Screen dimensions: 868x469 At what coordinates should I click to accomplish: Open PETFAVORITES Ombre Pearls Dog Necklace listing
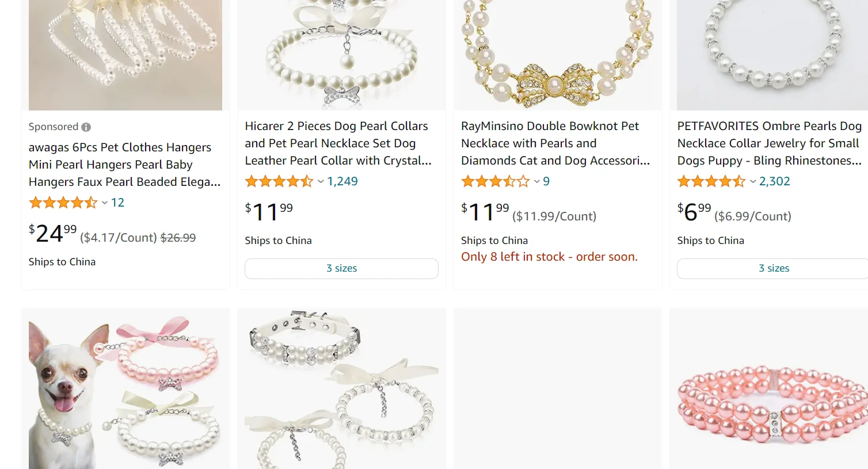pyautogui.click(x=769, y=143)
